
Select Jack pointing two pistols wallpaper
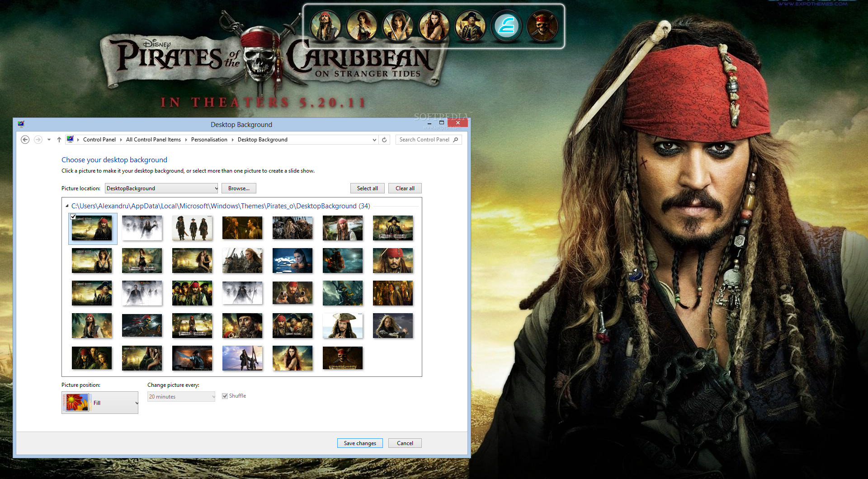click(x=292, y=293)
